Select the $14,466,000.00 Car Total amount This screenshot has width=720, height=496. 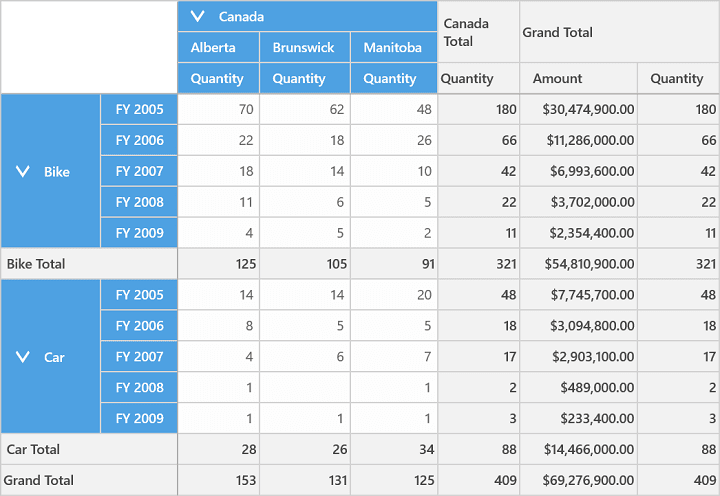pos(579,449)
